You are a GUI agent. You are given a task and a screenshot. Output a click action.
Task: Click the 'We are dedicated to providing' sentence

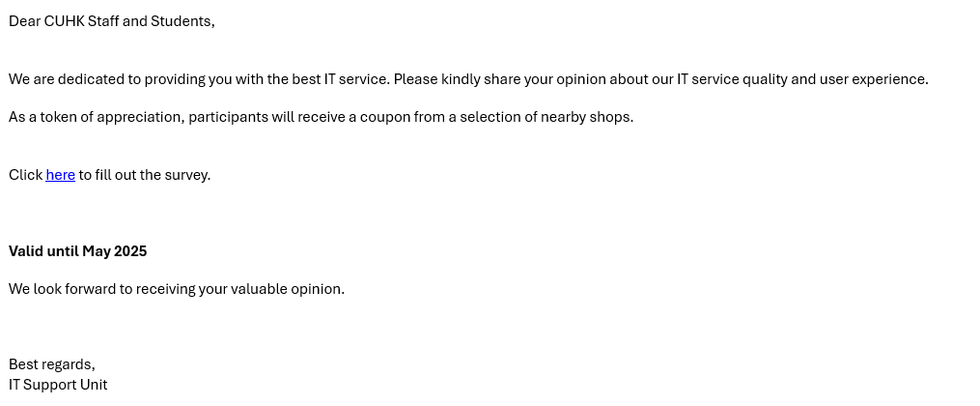coord(468,80)
